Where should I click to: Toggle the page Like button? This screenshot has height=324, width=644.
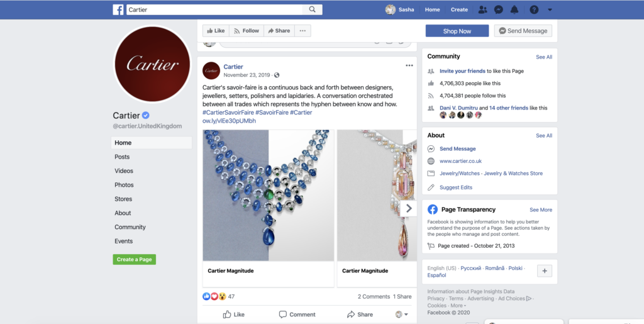216,31
